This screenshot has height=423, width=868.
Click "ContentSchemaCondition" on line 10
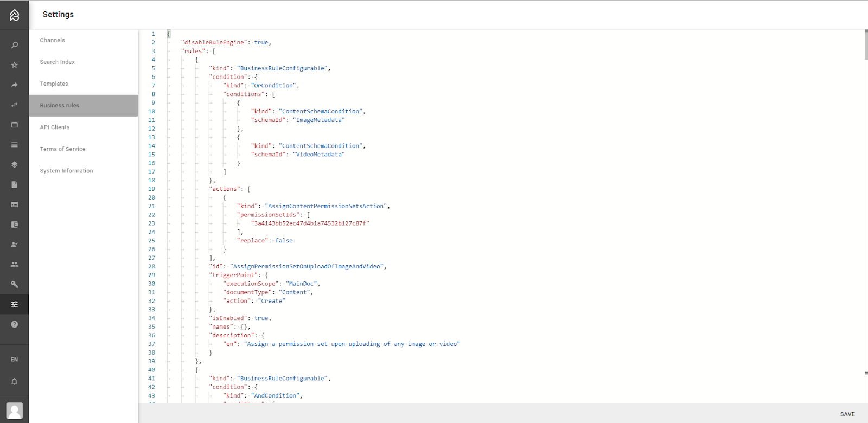tap(321, 112)
